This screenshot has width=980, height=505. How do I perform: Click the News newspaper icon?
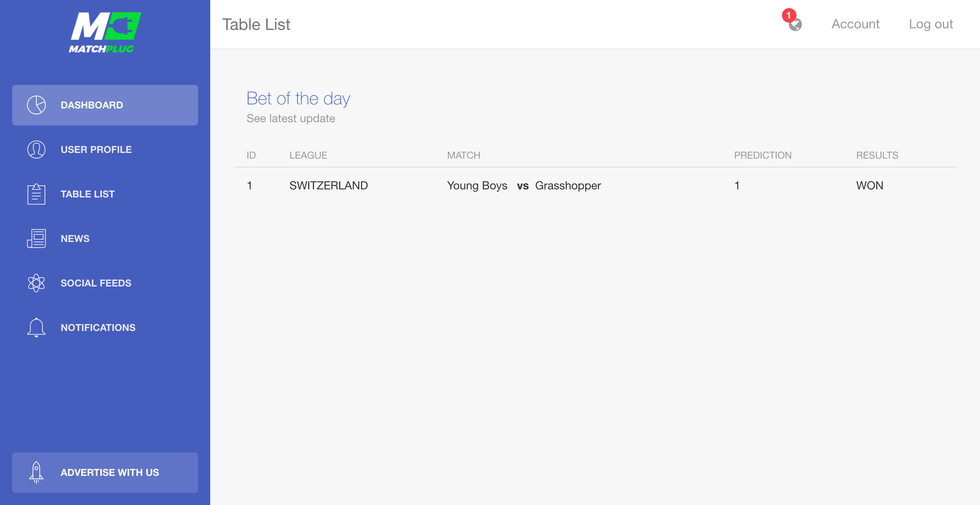[36, 239]
